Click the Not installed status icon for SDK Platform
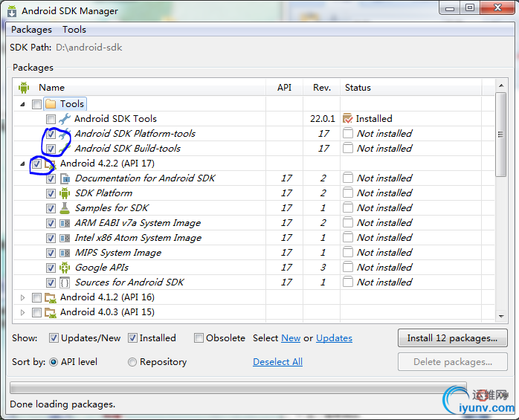 [x=347, y=193]
